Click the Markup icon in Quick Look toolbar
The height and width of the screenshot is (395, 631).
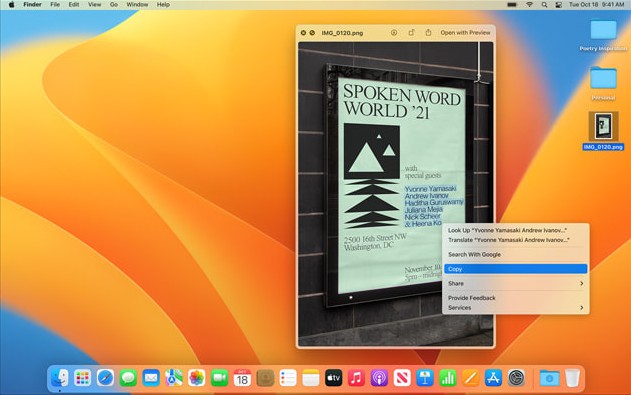point(394,33)
